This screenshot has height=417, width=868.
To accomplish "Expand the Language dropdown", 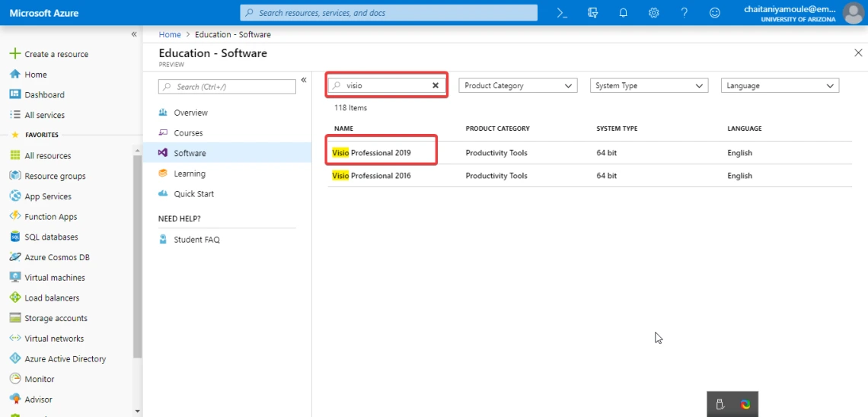I will tap(780, 86).
